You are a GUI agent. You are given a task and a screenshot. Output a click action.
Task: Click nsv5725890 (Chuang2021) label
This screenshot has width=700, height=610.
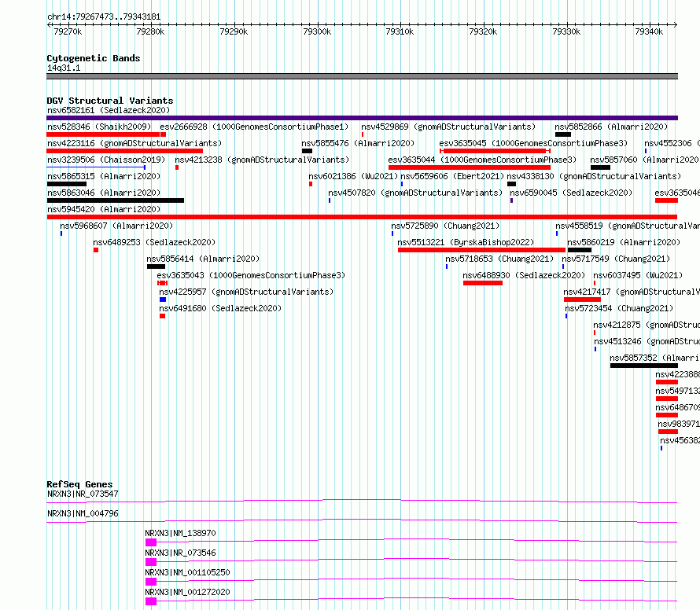(445, 226)
